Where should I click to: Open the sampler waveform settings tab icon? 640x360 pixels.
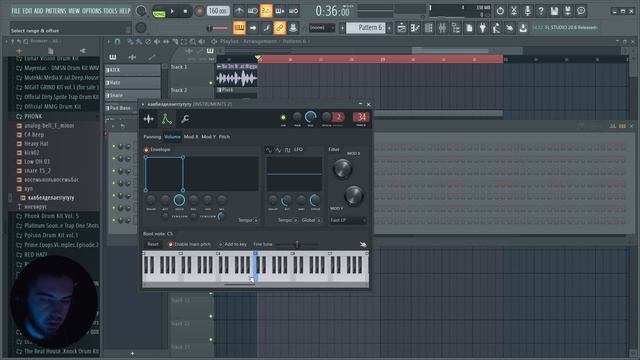pos(149,119)
